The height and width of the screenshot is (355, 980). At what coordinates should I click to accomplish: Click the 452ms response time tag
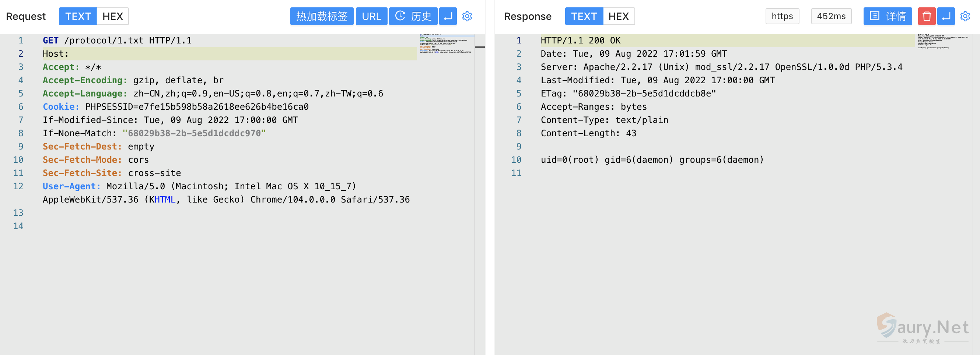831,16
